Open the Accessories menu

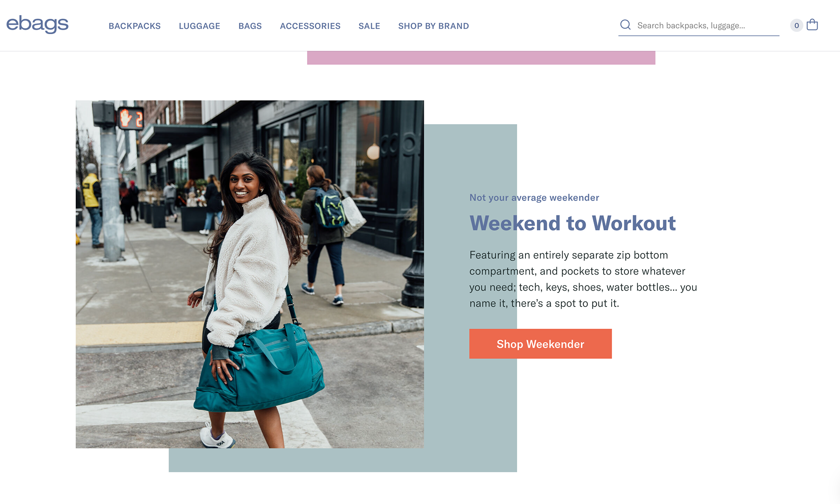click(x=310, y=26)
